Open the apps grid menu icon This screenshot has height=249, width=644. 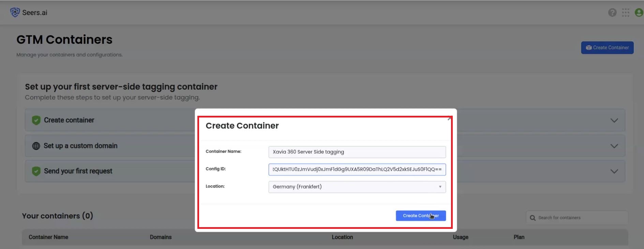click(626, 13)
